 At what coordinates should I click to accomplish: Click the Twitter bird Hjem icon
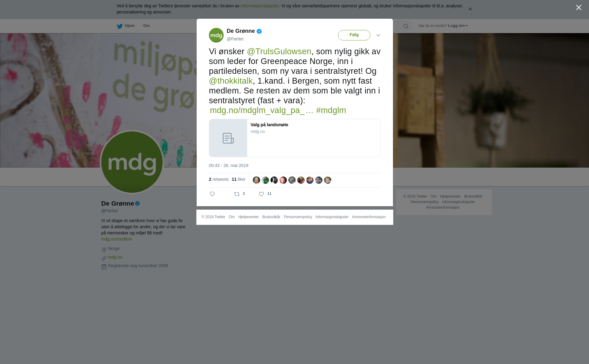[120, 26]
